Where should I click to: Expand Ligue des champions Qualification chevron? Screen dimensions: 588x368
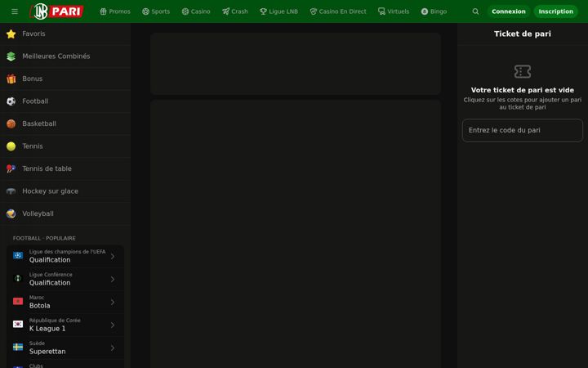[113, 256]
